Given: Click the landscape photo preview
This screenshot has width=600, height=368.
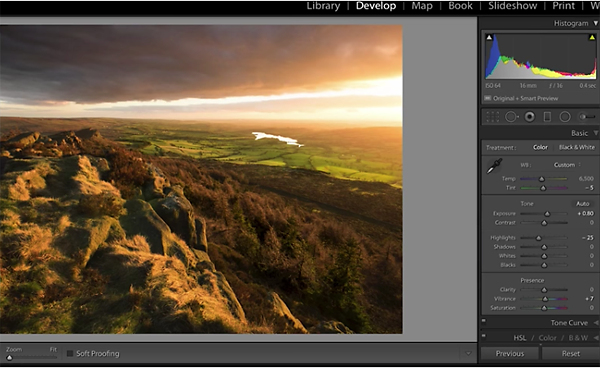Looking at the screenshot, I should [201, 179].
